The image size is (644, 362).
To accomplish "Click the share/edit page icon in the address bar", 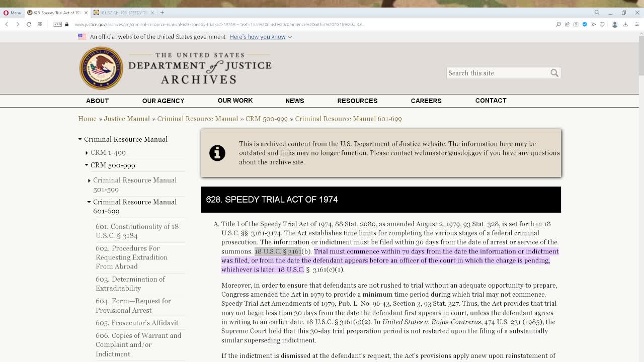I will (x=567, y=24).
